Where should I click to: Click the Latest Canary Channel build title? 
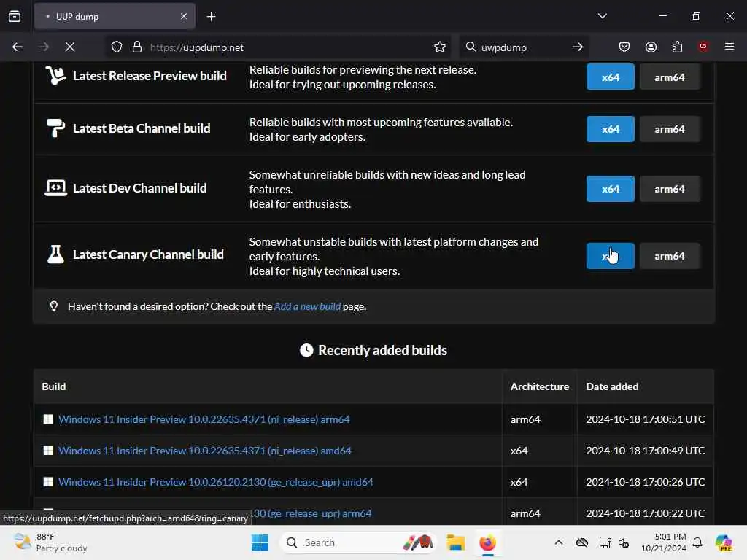coord(148,254)
